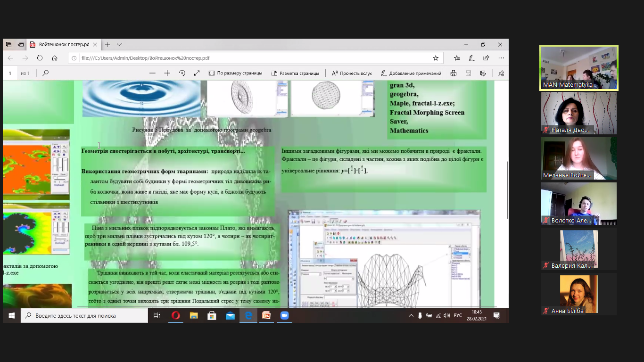The width and height of the screenshot is (644, 362).
Task: Select Меланья Войте… participant video
Action: point(579,158)
